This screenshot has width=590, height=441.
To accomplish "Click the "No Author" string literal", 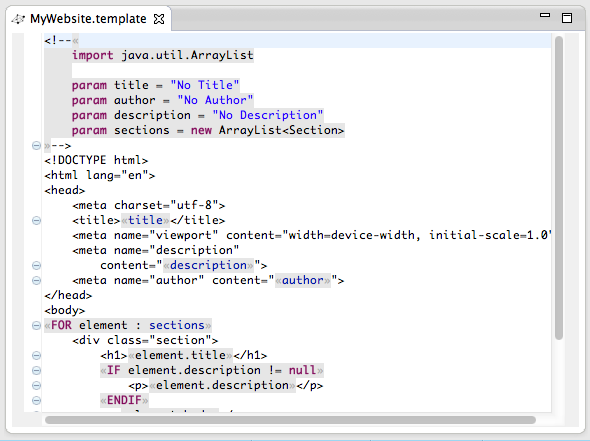I will (215, 100).
